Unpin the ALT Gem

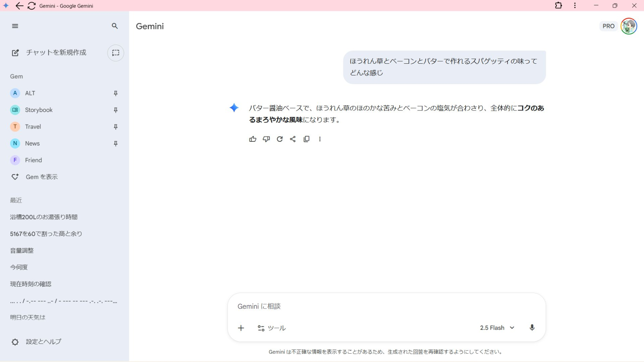[x=116, y=93]
